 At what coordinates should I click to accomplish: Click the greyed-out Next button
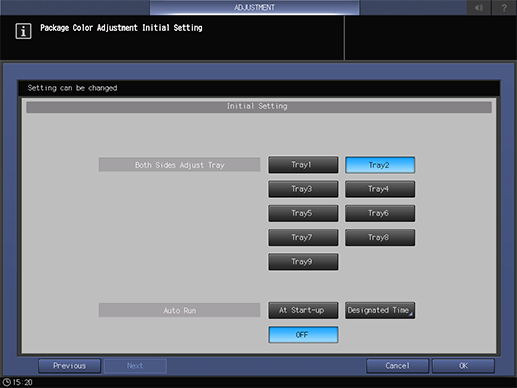[x=135, y=366]
